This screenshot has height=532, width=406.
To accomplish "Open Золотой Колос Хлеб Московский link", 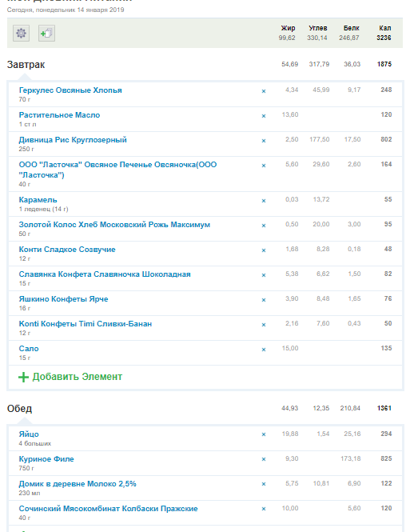I will point(114,225).
